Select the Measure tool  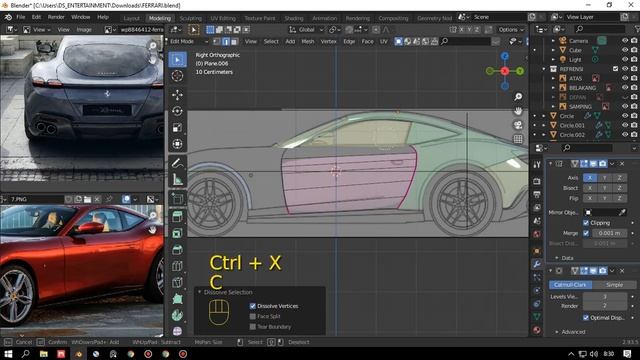click(x=177, y=180)
